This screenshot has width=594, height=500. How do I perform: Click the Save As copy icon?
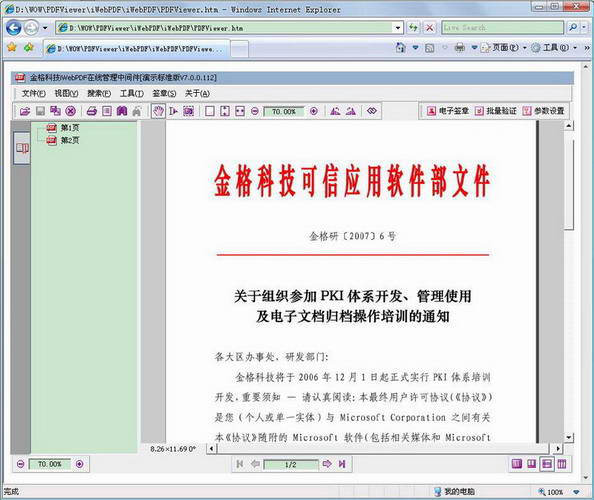55,111
